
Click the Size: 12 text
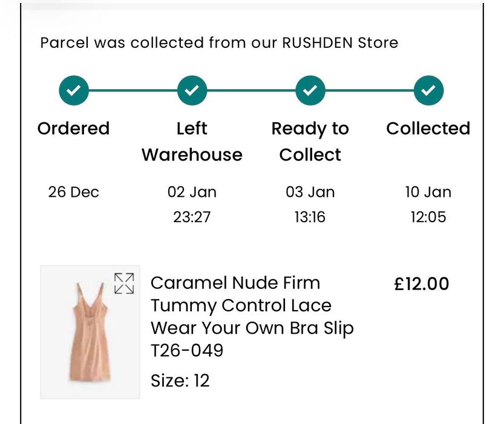pos(180,380)
